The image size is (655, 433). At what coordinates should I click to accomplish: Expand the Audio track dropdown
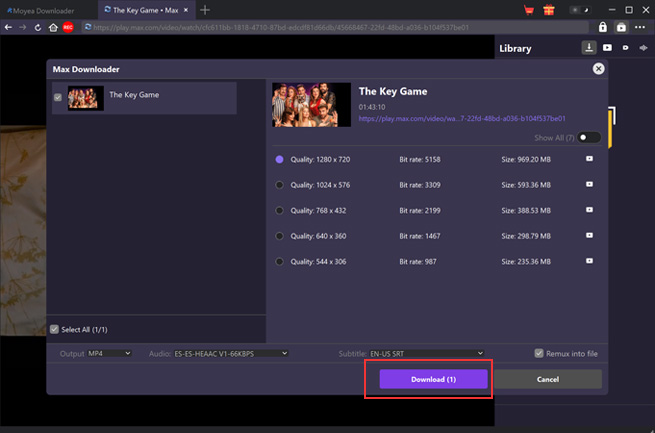(230, 353)
